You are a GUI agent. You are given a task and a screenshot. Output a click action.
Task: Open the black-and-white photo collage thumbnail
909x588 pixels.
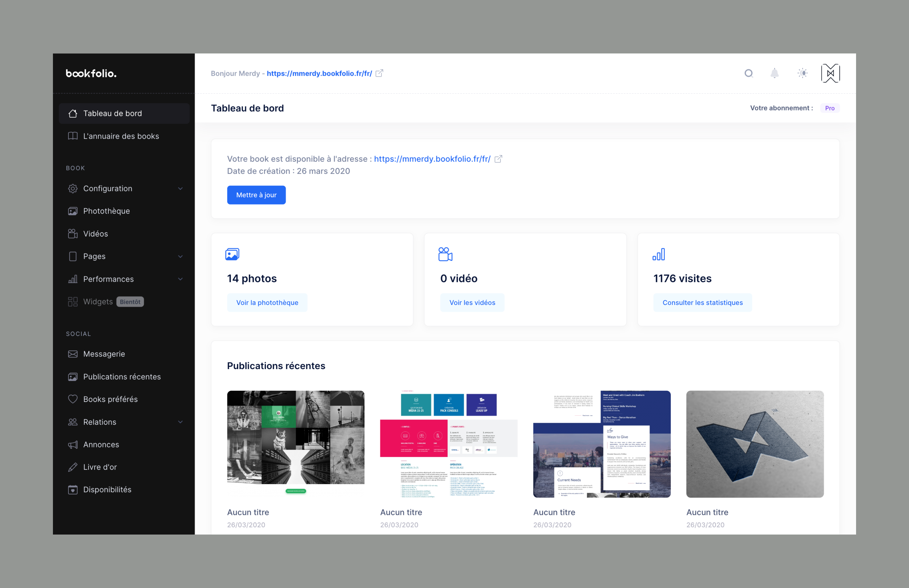pos(296,444)
